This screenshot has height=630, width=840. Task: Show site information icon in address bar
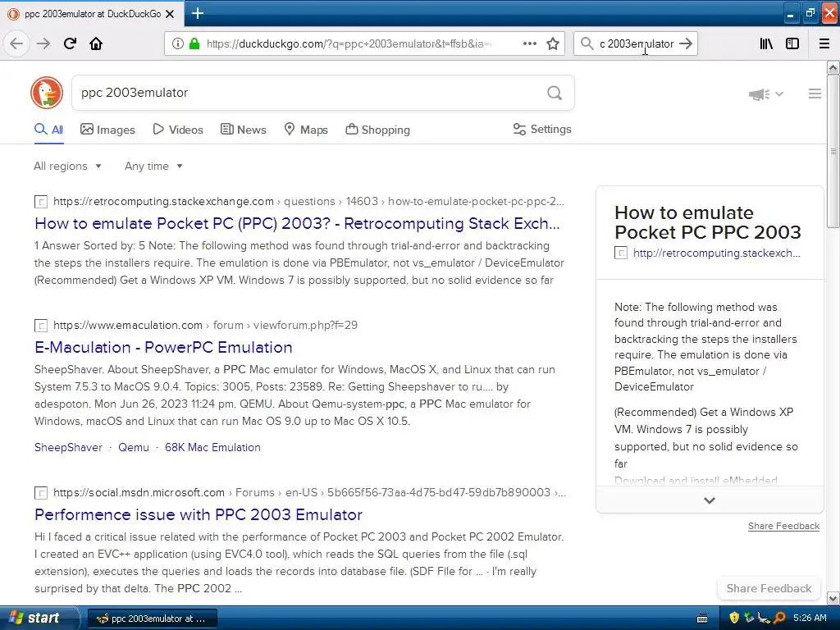point(178,43)
